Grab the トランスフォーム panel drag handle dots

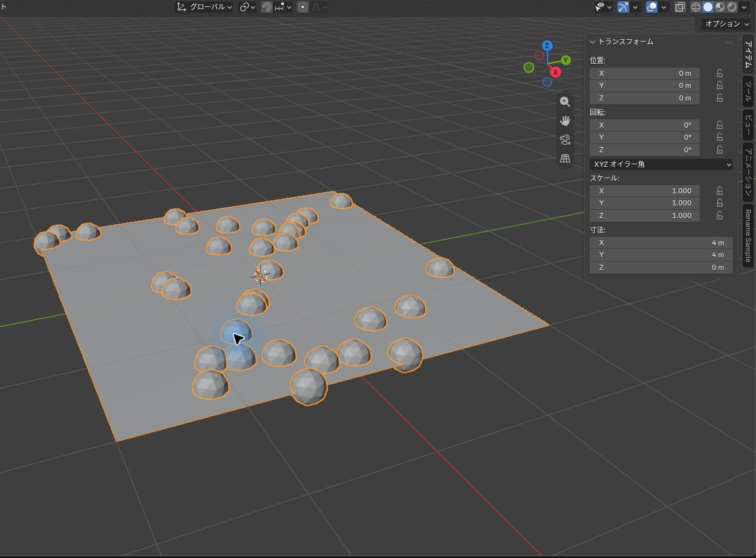729,42
